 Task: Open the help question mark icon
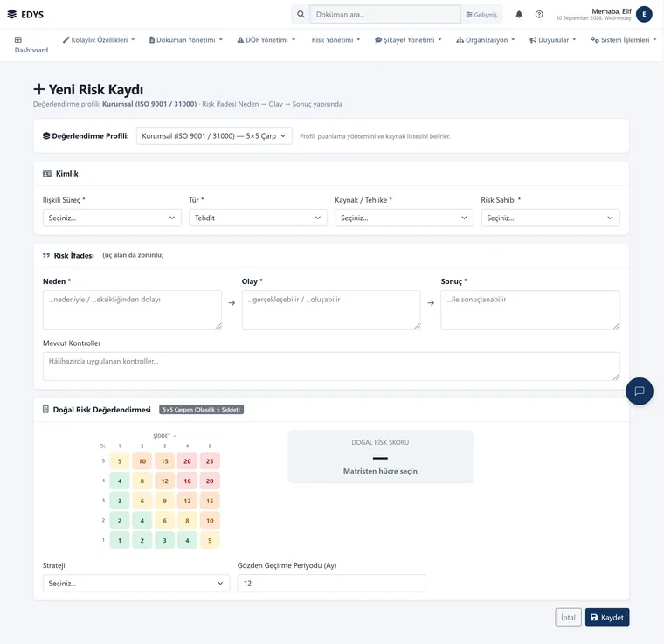click(x=539, y=14)
